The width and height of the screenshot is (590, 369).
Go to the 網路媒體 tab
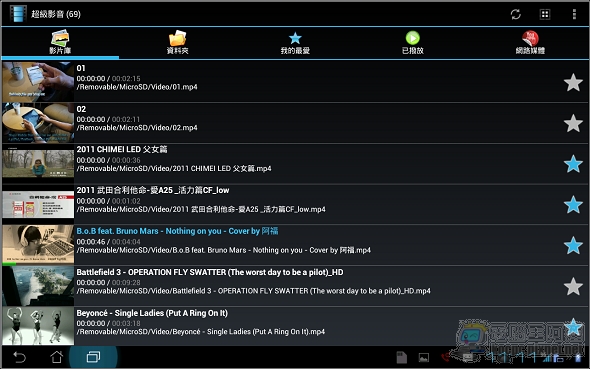[x=530, y=42]
